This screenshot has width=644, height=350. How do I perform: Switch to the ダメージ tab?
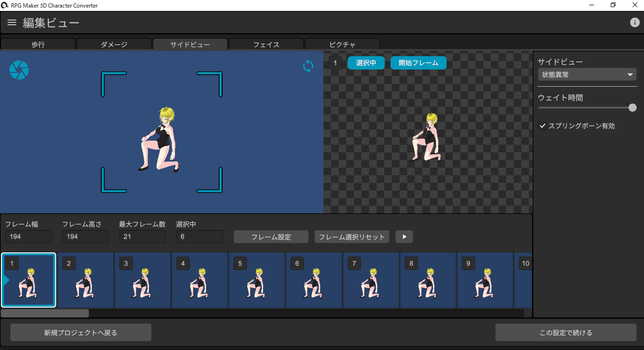click(x=114, y=44)
